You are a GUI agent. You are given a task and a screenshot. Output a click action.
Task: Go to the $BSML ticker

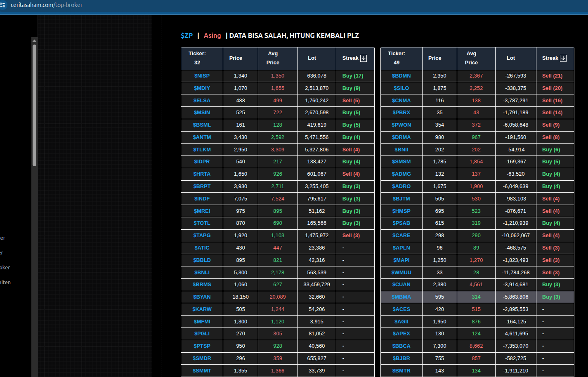point(202,125)
